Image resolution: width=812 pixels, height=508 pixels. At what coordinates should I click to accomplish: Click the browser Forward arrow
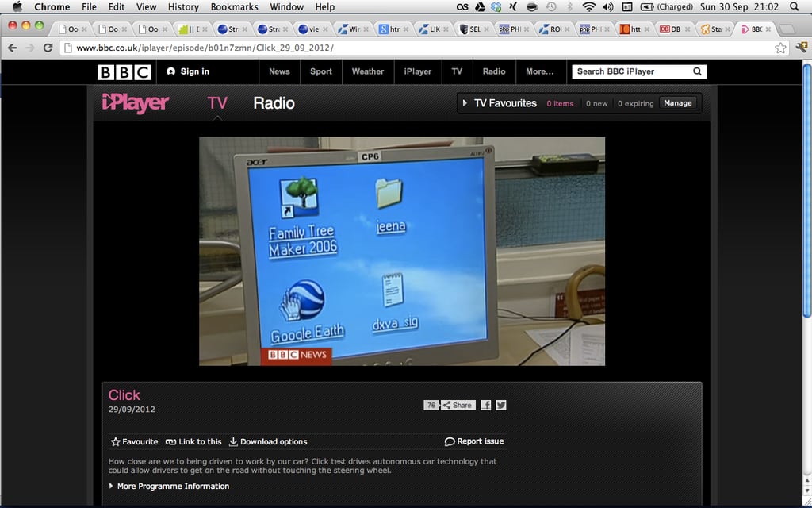(x=30, y=48)
